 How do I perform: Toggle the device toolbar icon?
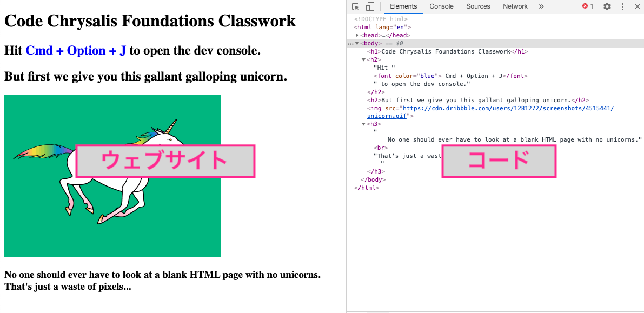pos(370,6)
